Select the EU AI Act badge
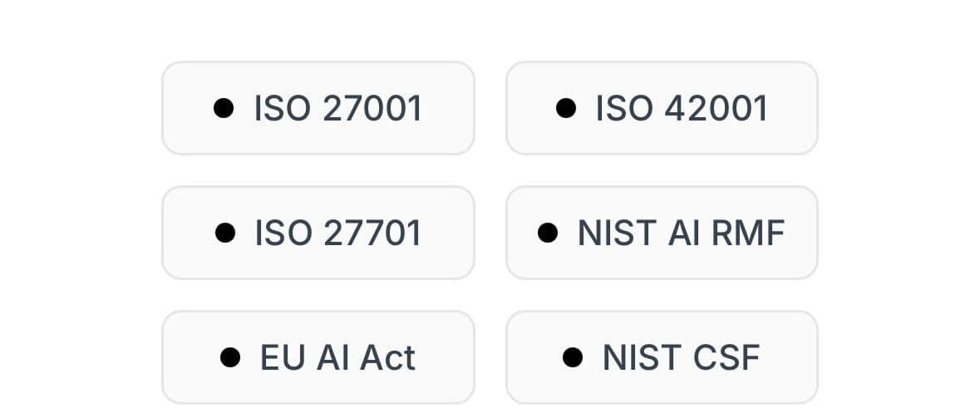980x418 pixels. (318, 357)
